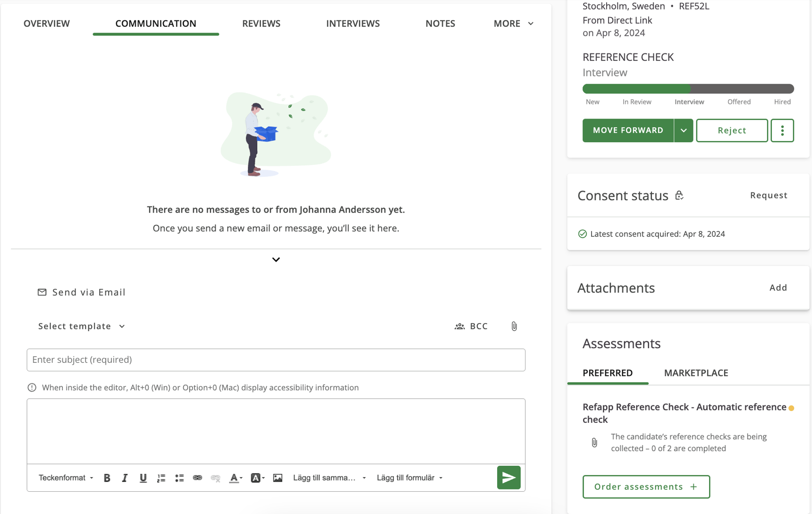Switch to the Reviews tab
This screenshot has width=812, height=514.
click(261, 24)
